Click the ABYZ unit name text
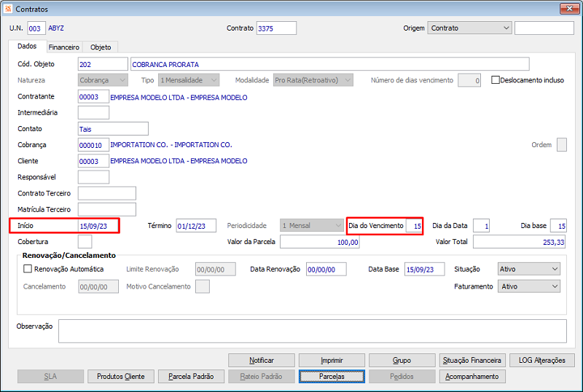This screenshot has height=392, width=583. click(x=56, y=28)
